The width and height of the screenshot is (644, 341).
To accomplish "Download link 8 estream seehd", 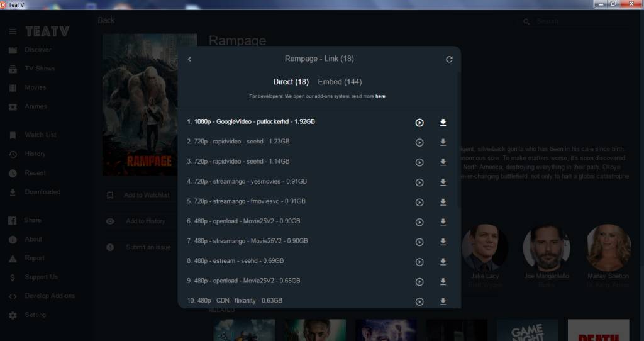I will [x=443, y=262].
